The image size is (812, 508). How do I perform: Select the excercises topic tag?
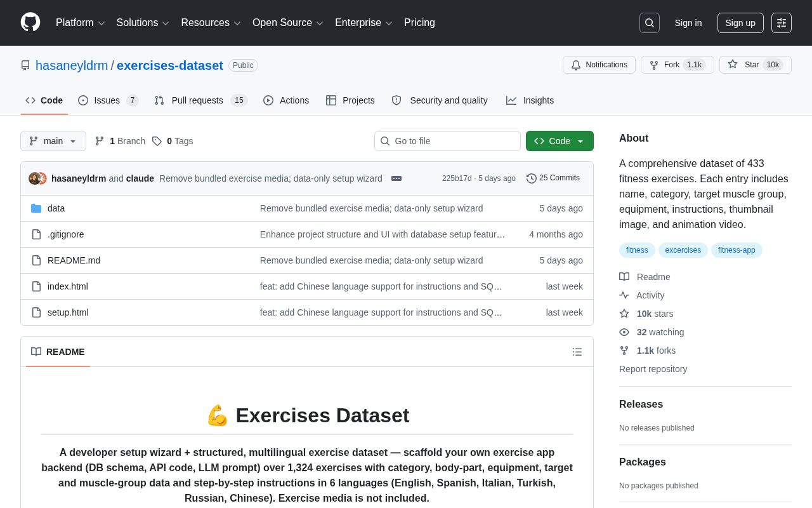pos(683,250)
